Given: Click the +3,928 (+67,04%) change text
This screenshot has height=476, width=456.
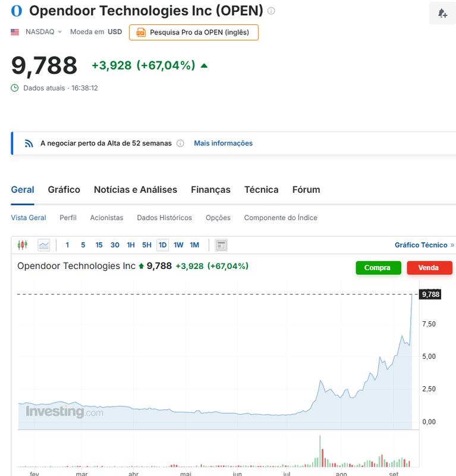Looking at the screenshot, I should tap(143, 65).
